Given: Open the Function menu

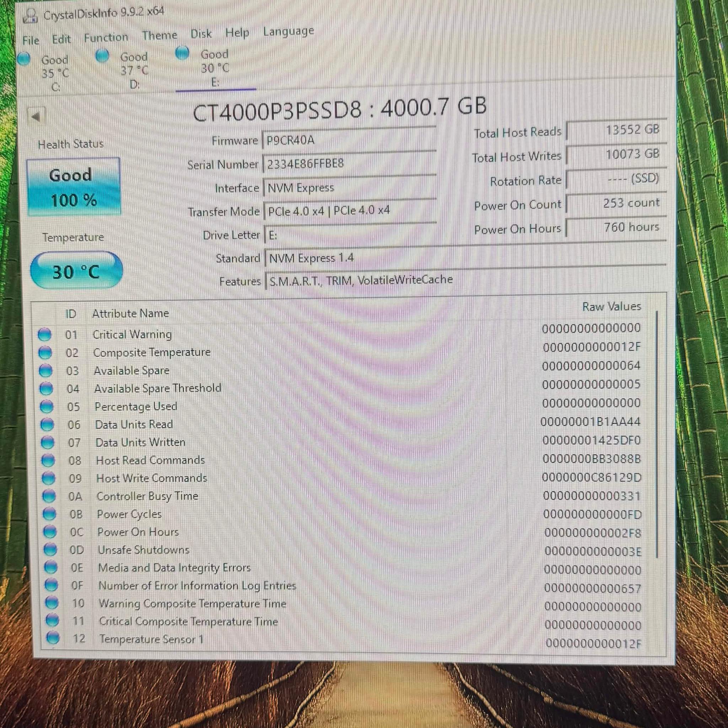Looking at the screenshot, I should coord(106,37).
